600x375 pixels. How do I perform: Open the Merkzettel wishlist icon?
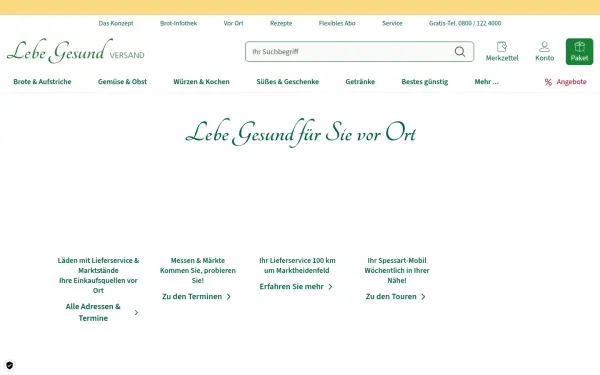502,47
